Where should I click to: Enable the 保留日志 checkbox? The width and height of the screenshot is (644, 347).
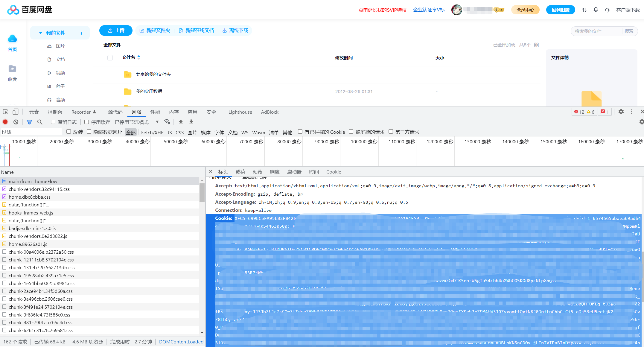point(53,122)
